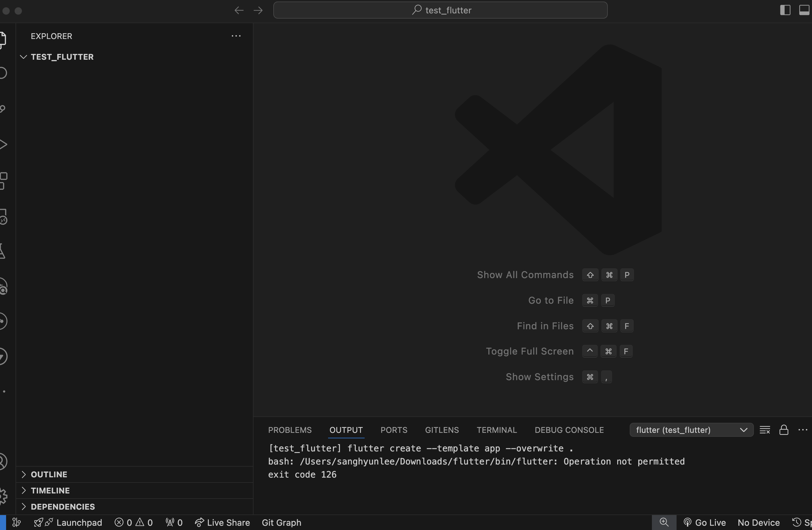
Task: Start Live Share from status bar
Action: click(222, 522)
